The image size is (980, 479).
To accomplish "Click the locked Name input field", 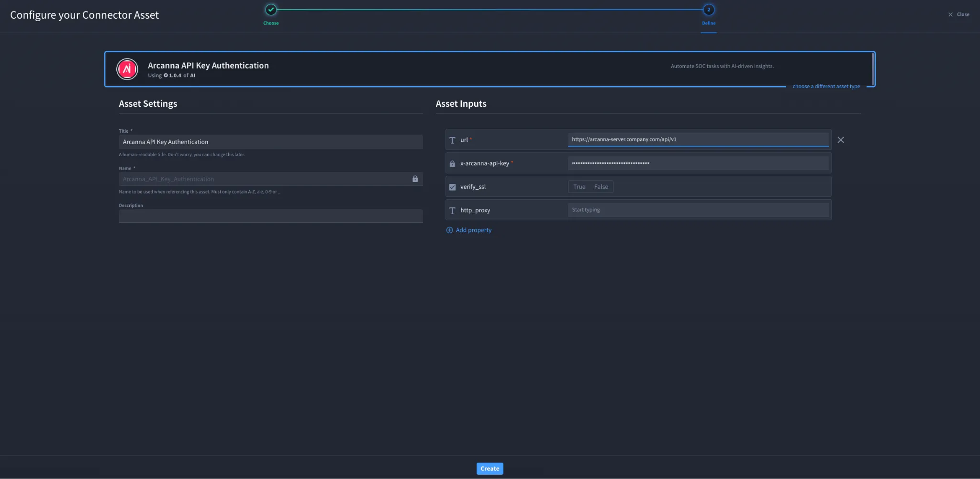I will (x=271, y=179).
